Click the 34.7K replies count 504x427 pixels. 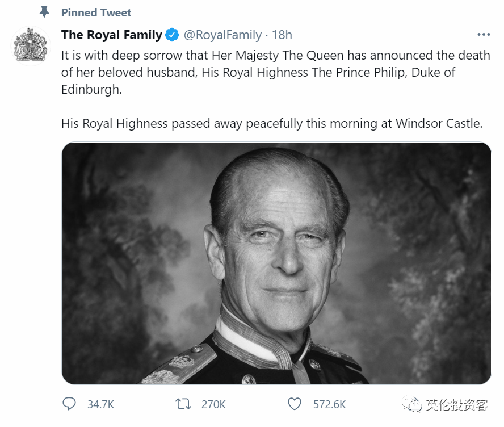click(100, 404)
